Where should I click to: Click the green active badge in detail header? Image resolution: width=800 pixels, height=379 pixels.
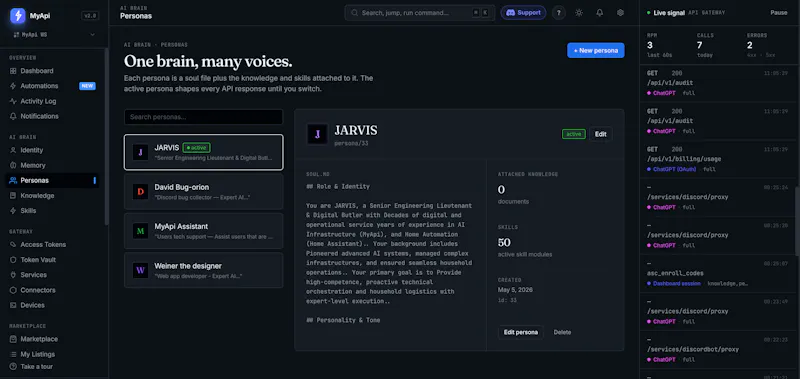[573, 134]
